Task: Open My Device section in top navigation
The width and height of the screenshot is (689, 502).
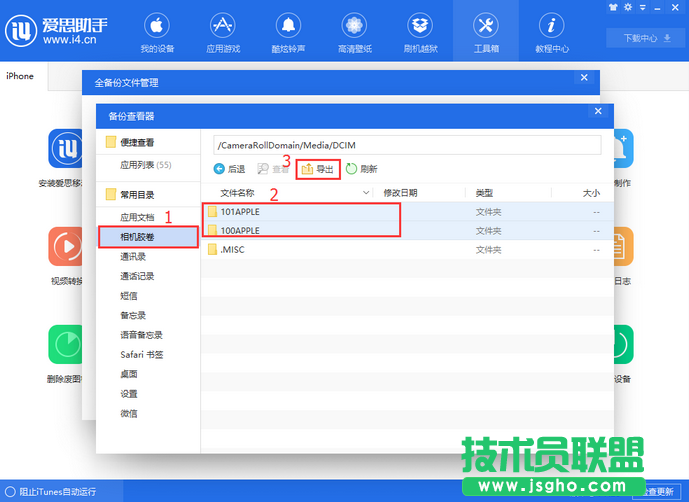Action: pyautogui.click(x=157, y=33)
